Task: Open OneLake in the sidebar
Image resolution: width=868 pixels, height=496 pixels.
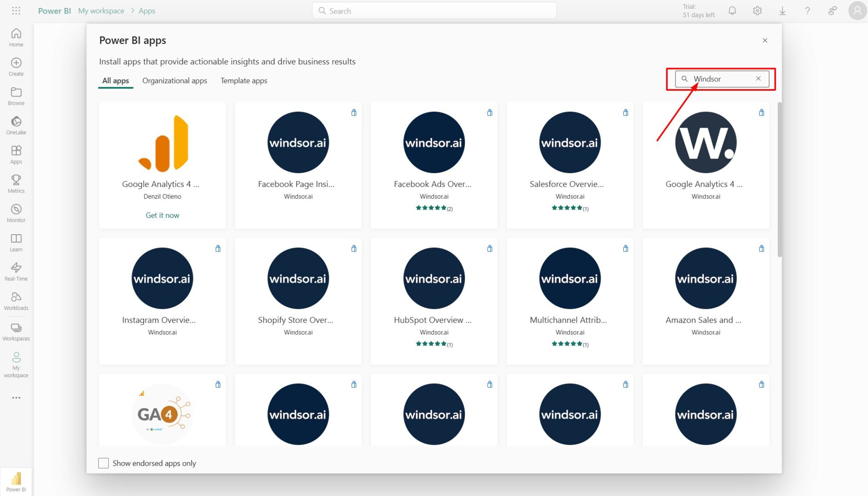Action: point(16,125)
